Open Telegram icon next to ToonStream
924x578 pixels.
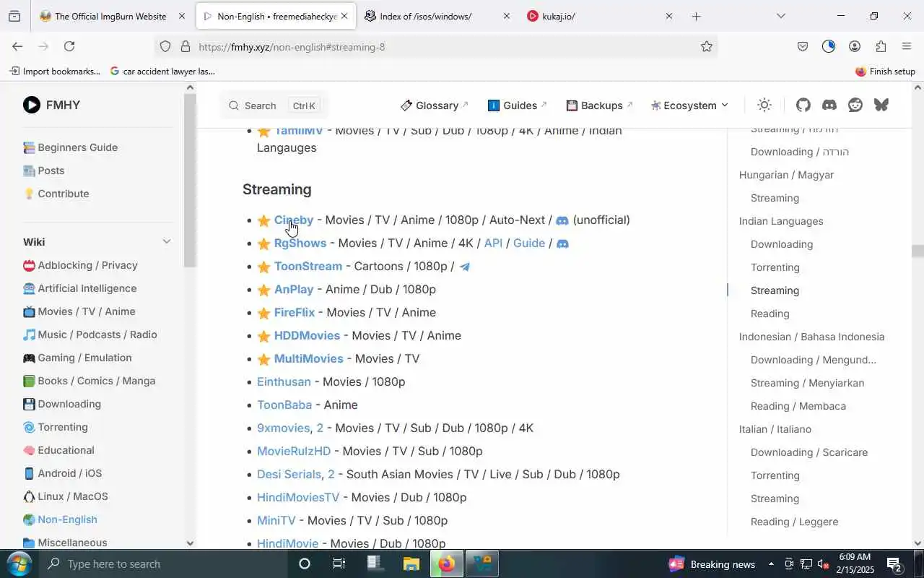pyautogui.click(x=465, y=267)
